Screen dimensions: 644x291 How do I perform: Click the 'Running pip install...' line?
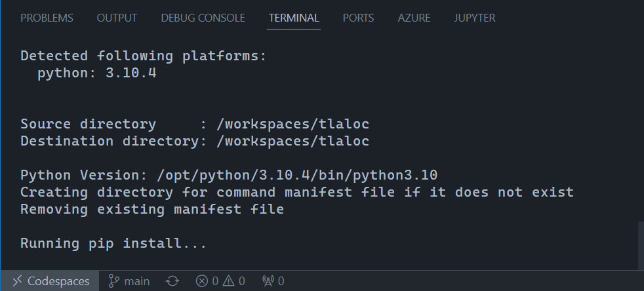tap(113, 244)
